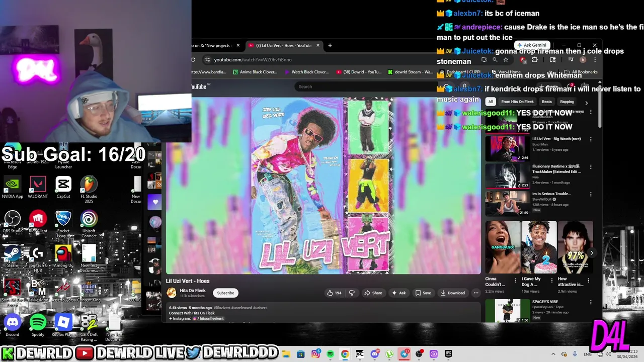Open Lil Uzi Vert - Big Watch thumbnail
The height and width of the screenshot is (362, 644).
[x=507, y=148]
